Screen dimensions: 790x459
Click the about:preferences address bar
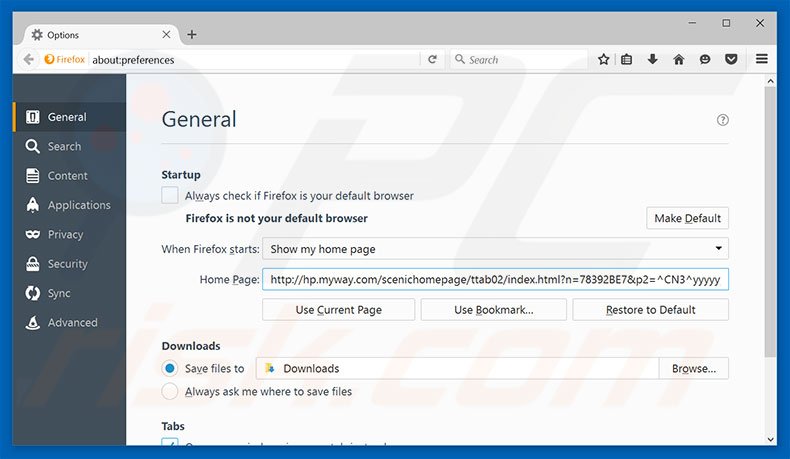[x=254, y=59]
